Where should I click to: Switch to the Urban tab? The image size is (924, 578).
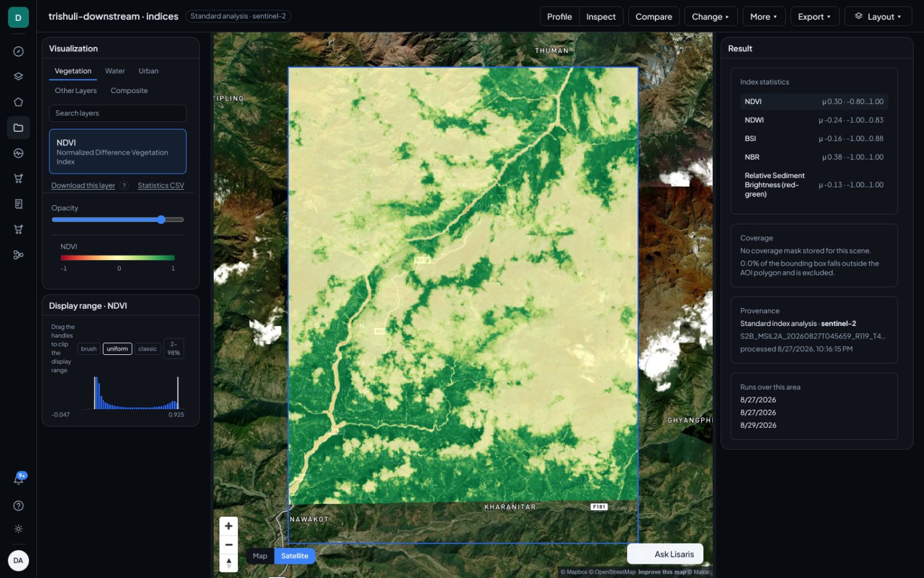[148, 71]
